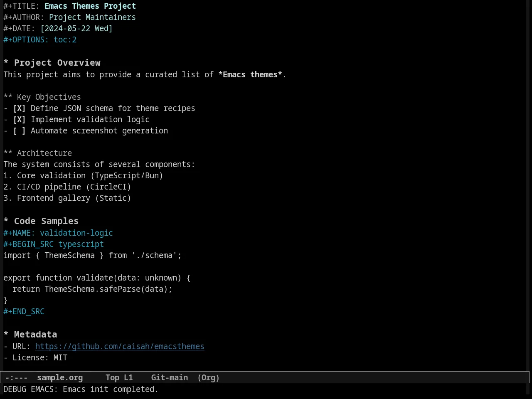Click the #+DATE: keyword

point(19,29)
